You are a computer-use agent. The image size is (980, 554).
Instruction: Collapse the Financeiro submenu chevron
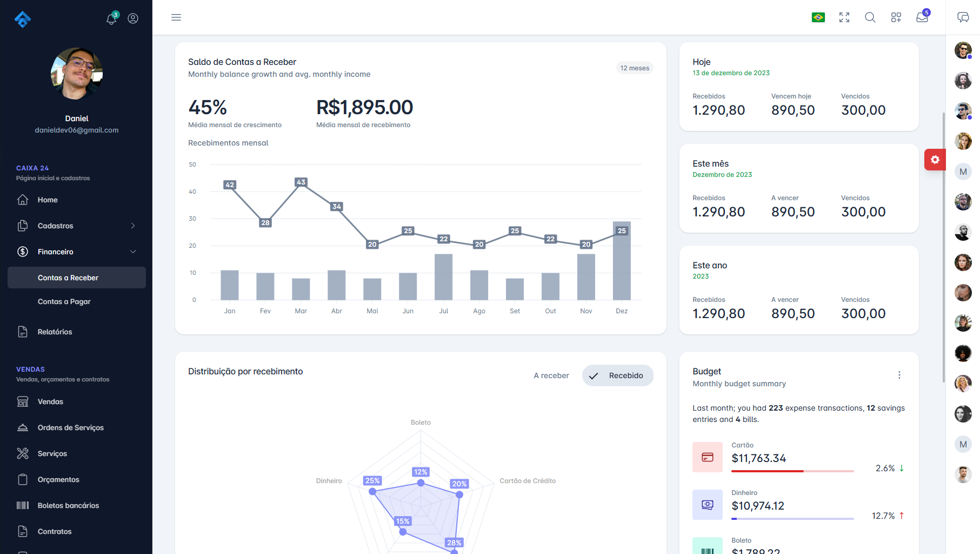pyautogui.click(x=133, y=252)
